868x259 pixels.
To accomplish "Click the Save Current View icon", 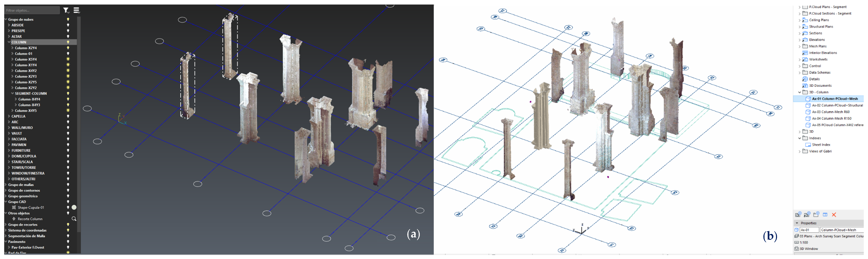I will [798, 215].
